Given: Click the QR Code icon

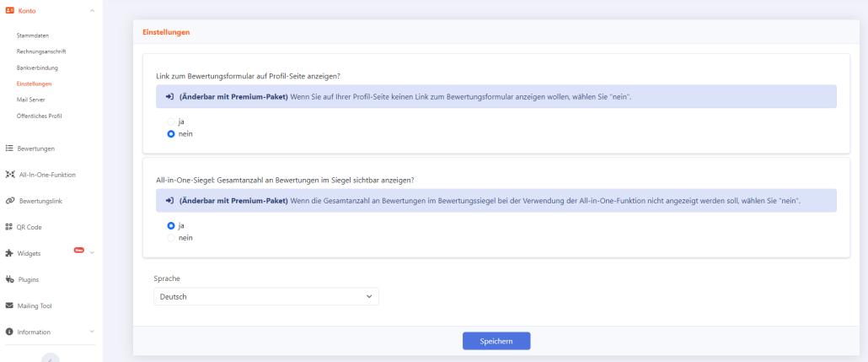Looking at the screenshot, I should click(9, 227).
